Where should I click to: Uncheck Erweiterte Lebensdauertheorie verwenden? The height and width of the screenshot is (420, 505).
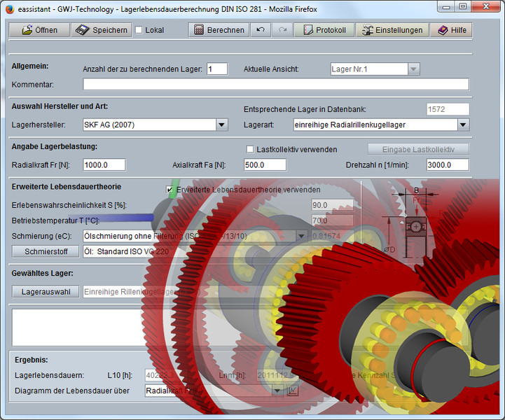[170, 190]
